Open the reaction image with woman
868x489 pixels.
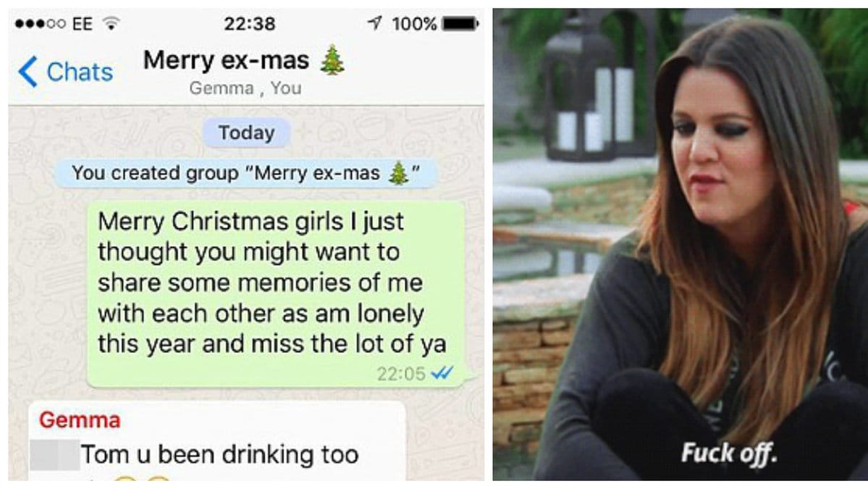[681, 244]
